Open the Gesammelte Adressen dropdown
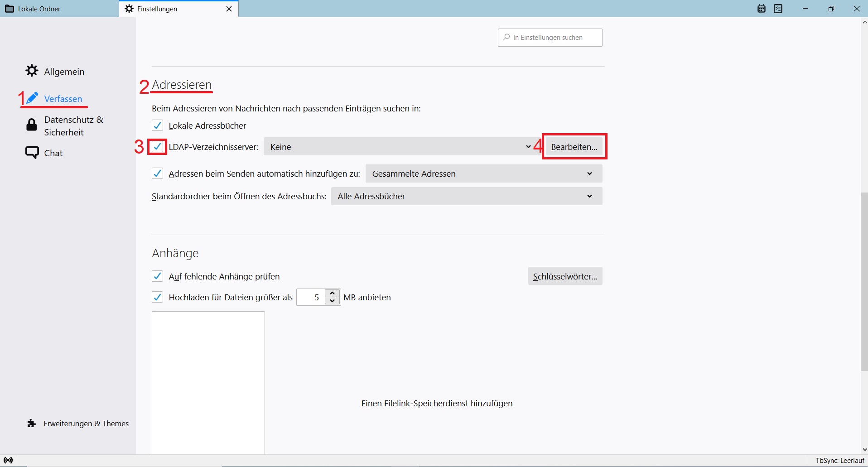 (x=484, y=173)
